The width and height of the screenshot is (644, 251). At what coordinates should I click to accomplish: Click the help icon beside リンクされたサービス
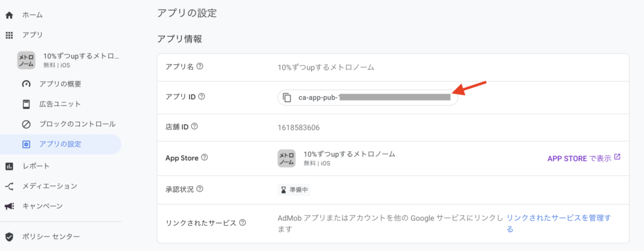[x=242, y=223]
